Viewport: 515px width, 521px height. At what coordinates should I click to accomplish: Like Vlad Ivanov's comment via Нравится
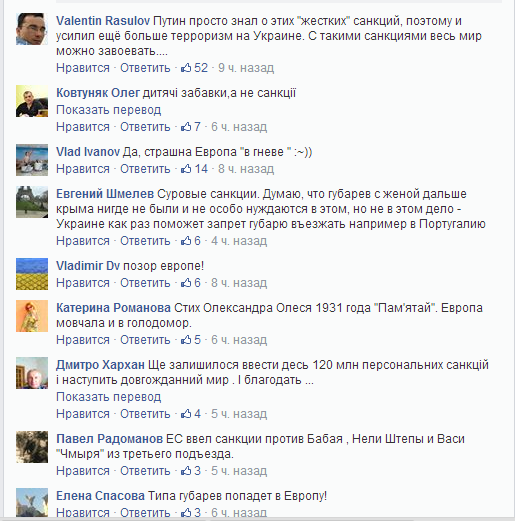point(83,169)
